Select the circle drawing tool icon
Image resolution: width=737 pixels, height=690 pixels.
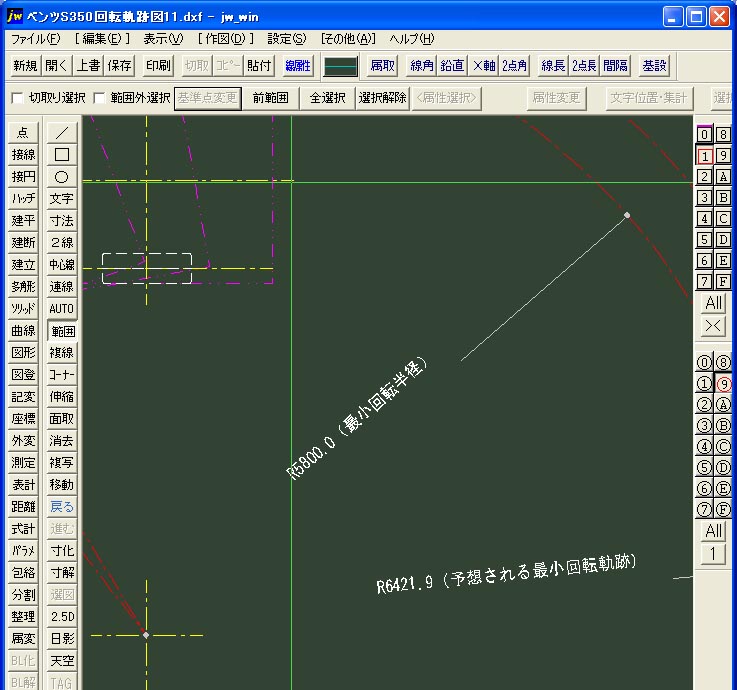tap(62, 177)
